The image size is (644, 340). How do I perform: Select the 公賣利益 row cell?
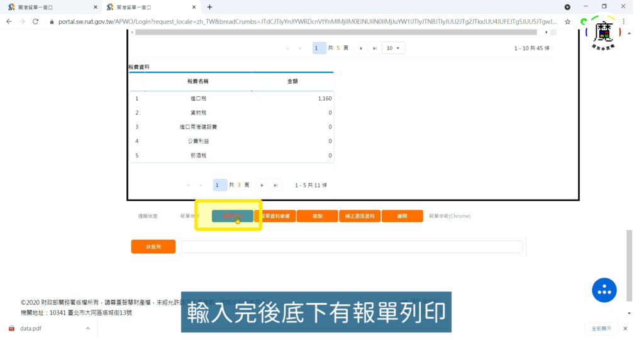pos(198,141)
